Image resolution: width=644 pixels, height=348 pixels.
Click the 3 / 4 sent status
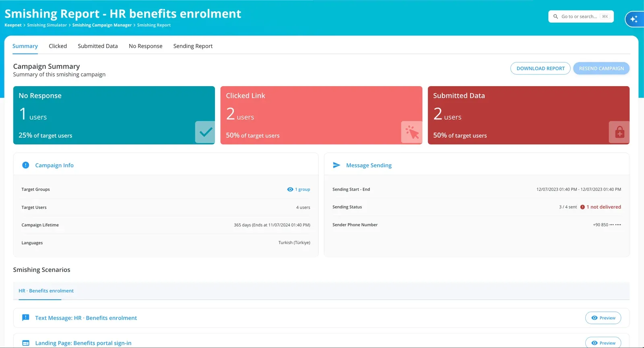(x=568, y=207)
